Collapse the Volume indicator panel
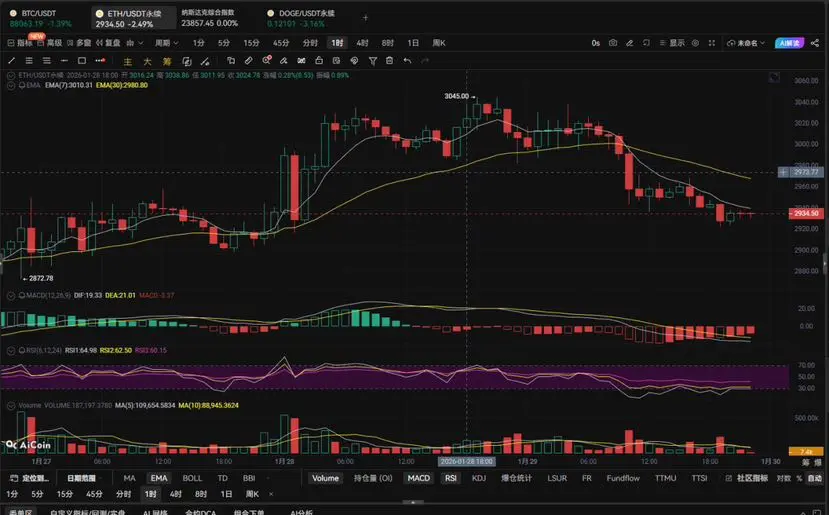The width and height of the screenshot is (829, 515). (x=11, y=406)
